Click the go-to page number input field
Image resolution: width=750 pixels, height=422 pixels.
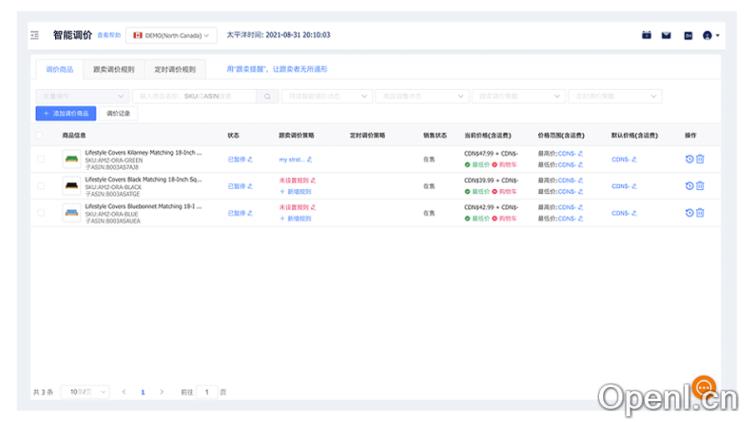click(x=207, y=392)
